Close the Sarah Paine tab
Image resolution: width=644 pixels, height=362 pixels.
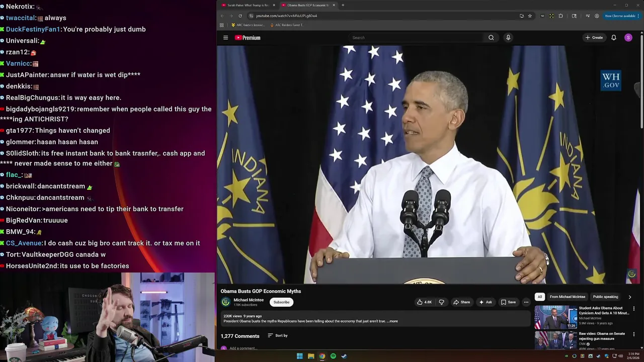point(274,5)
